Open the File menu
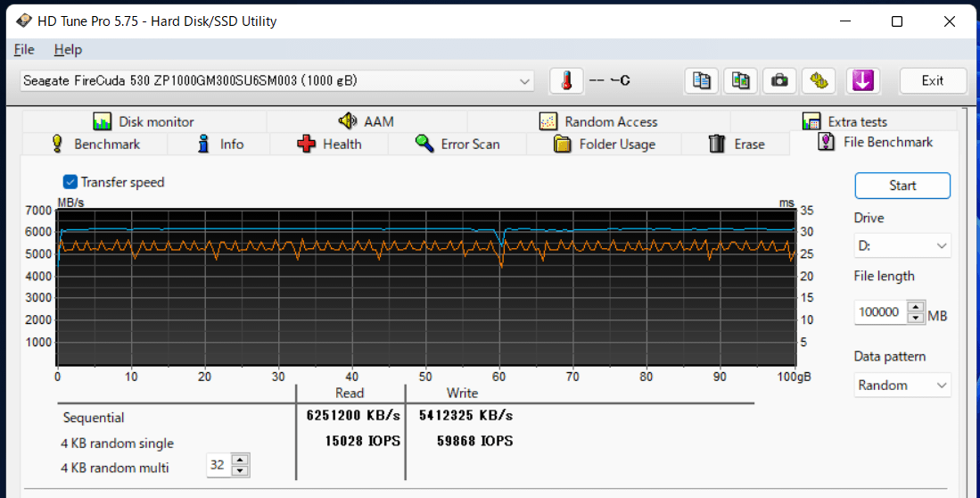The width and height of the screenshot is (980, 498). tap(24, 49)
